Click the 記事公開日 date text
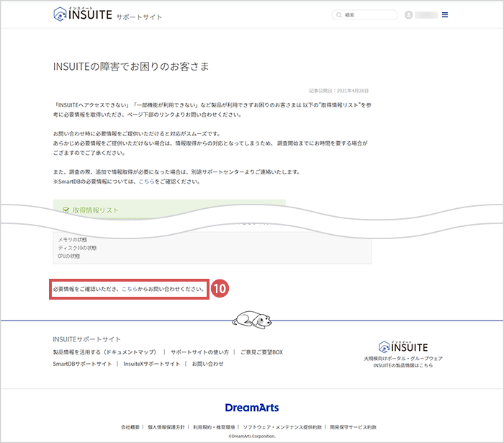 tap(339, 91)
